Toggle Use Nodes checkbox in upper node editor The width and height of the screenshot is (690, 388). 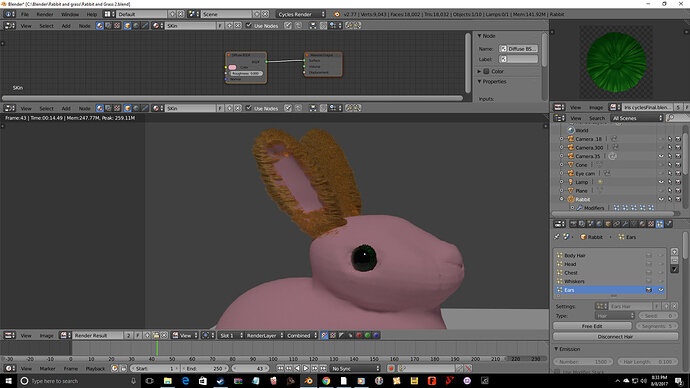click(249, 26)
